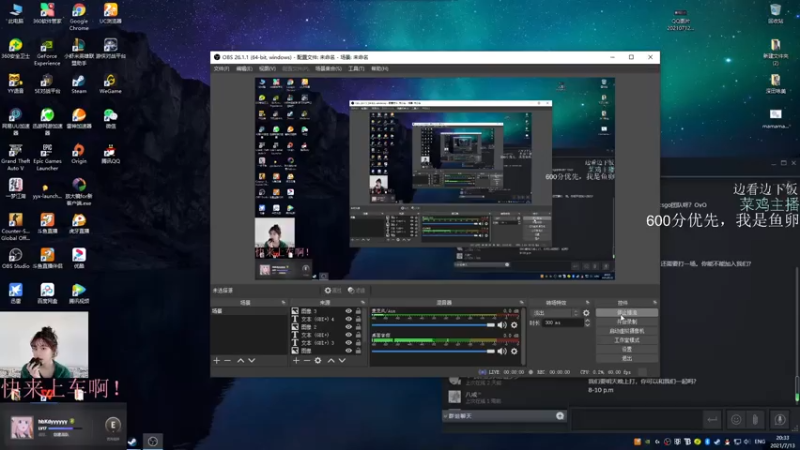Screen dimensions: 800x450
Task: Open the 工具(T) menu in OBS
Action: click(356, 68)
